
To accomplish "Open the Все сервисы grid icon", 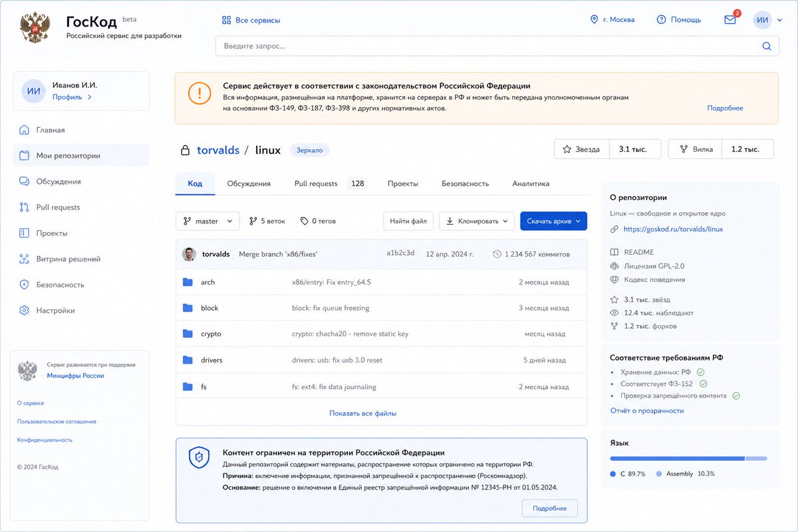I will coord(226,20).
